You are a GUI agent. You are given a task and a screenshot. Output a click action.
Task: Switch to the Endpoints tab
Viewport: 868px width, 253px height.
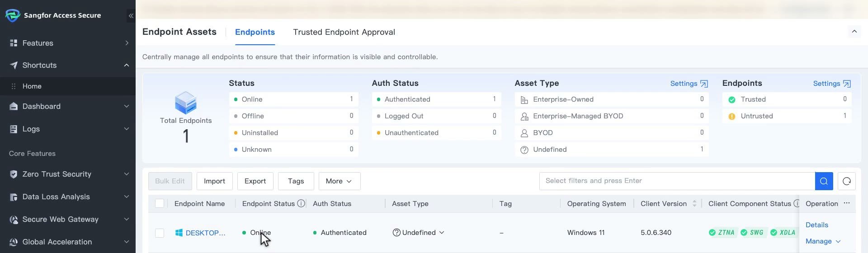(255, 32)
